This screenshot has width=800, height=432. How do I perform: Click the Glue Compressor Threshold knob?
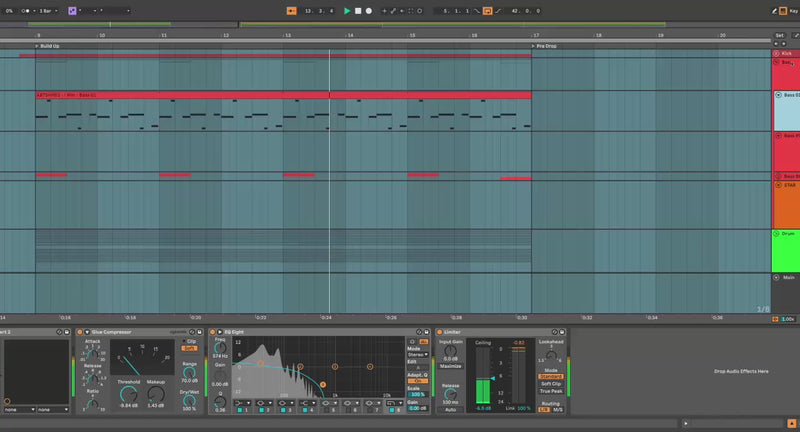click(129, 394)
